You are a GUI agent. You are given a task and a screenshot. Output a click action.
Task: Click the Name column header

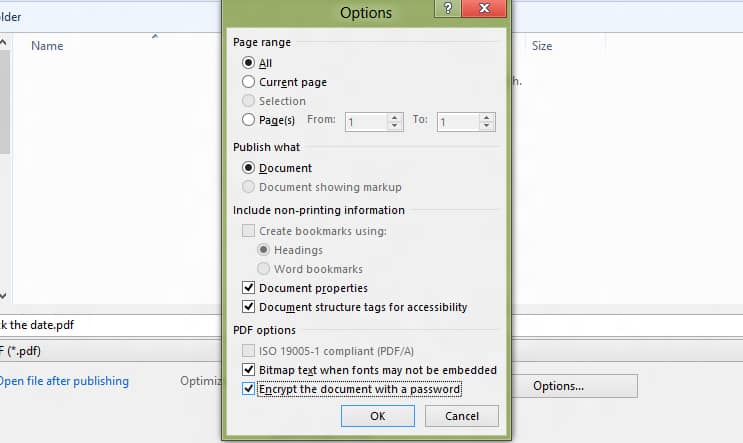47,46
